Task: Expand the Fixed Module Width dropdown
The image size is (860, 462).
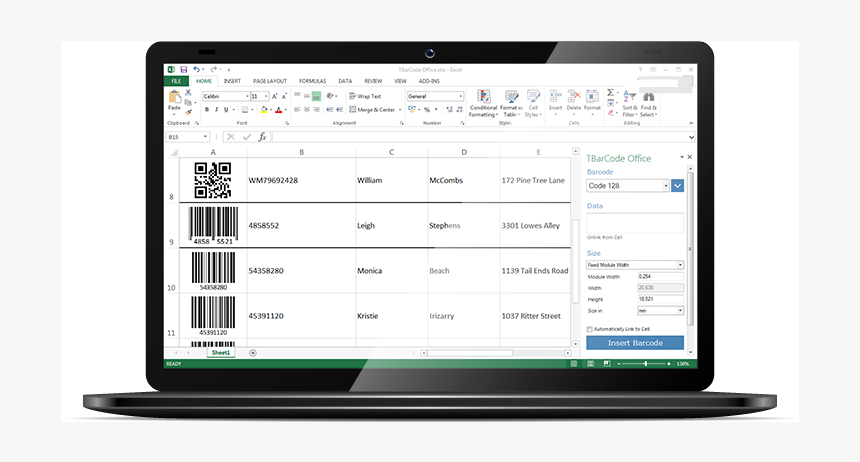Action: point(680,265)
